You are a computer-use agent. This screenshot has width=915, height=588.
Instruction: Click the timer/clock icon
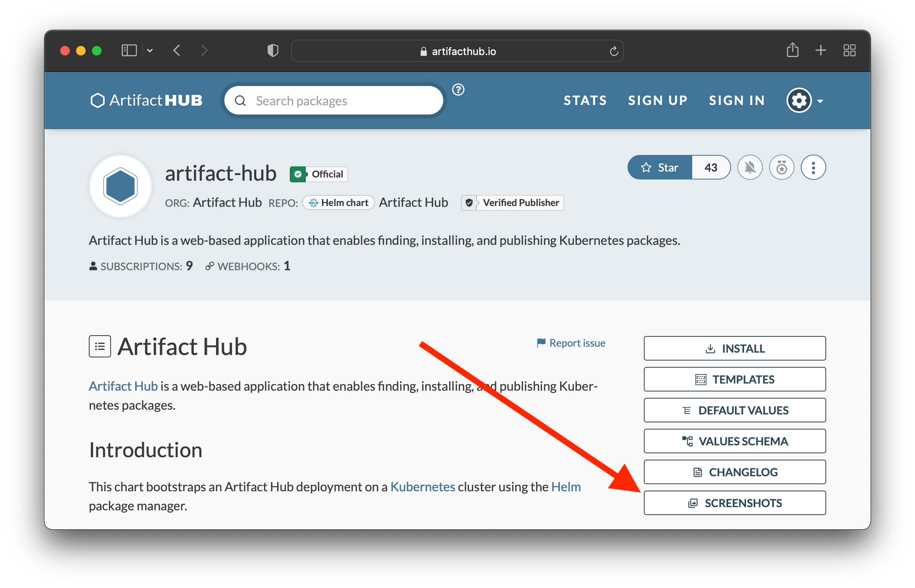point(782,167)
